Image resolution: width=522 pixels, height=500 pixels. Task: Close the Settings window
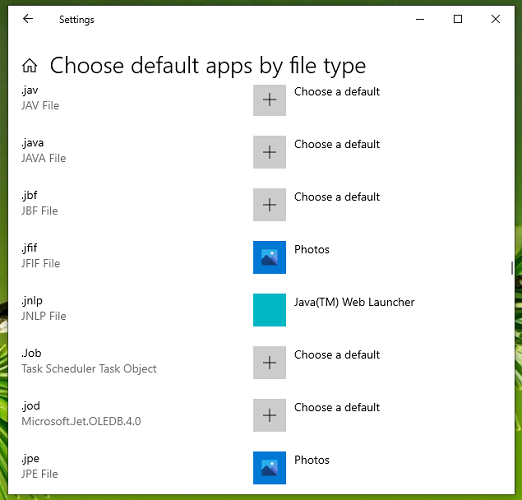(x=496, y=19)
